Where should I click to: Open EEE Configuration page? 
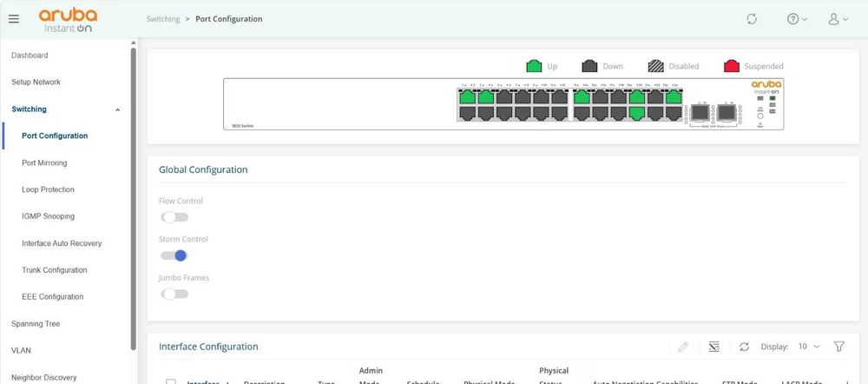(53, 296)
